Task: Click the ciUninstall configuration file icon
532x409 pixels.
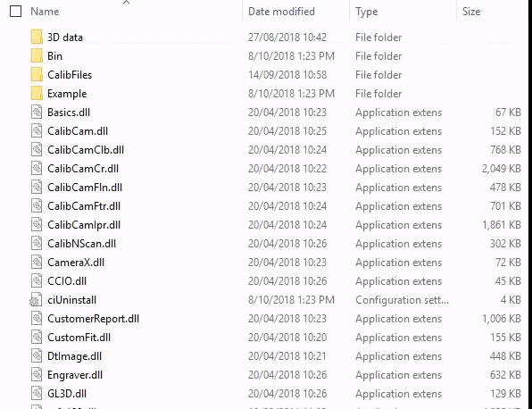Action: 36,299
